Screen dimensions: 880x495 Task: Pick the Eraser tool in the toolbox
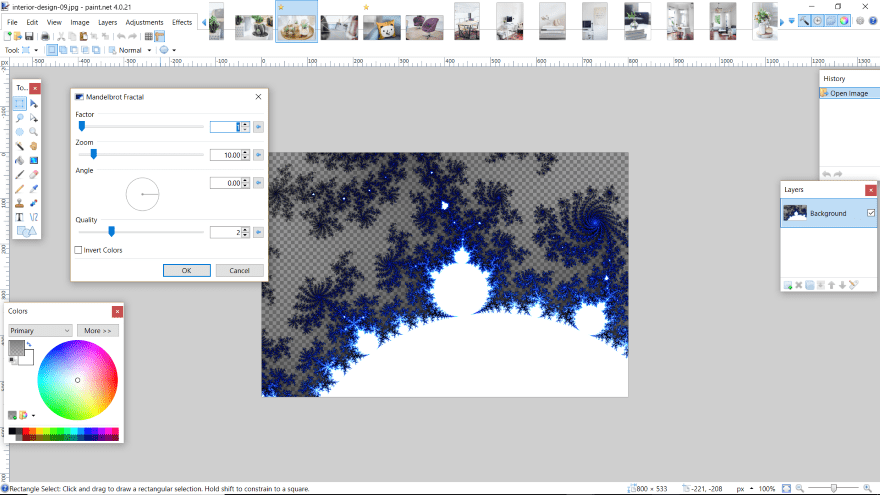point(34,174)
